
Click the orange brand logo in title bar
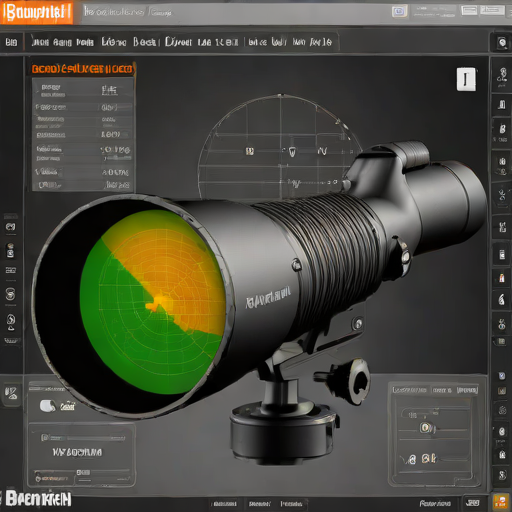(x=36, y=12)
